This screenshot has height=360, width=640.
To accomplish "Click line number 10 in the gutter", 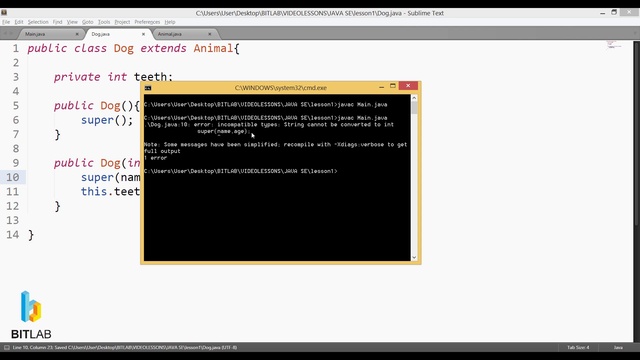I will click(x=12, y=178).
